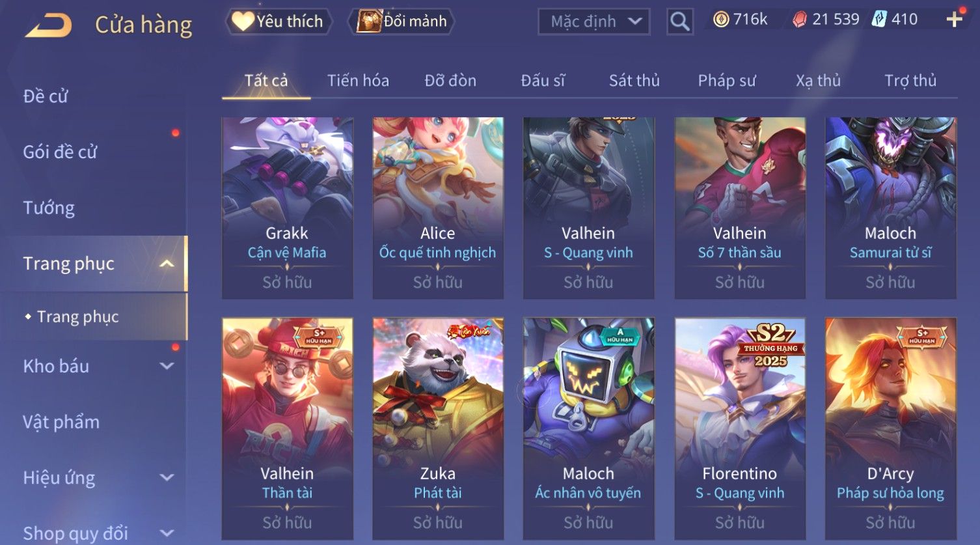
Task: Click the blue voucher currency icon
Action: pos(879,20)
